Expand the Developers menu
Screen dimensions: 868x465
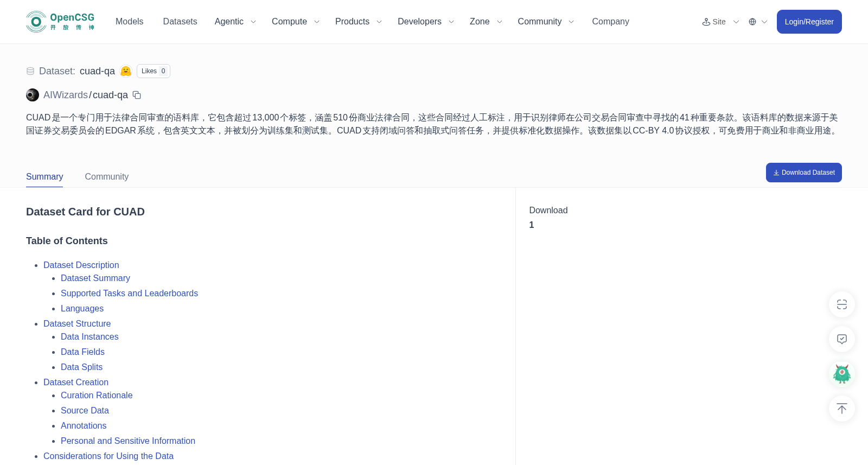426,22
